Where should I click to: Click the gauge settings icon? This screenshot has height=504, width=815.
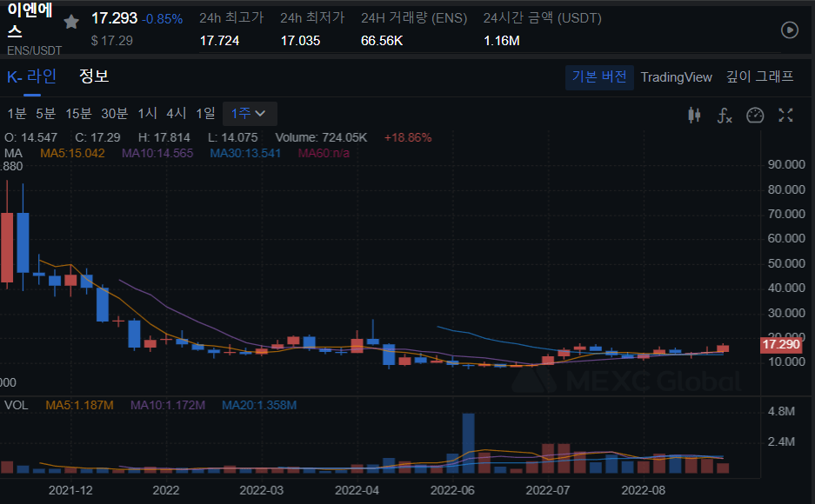755,115
